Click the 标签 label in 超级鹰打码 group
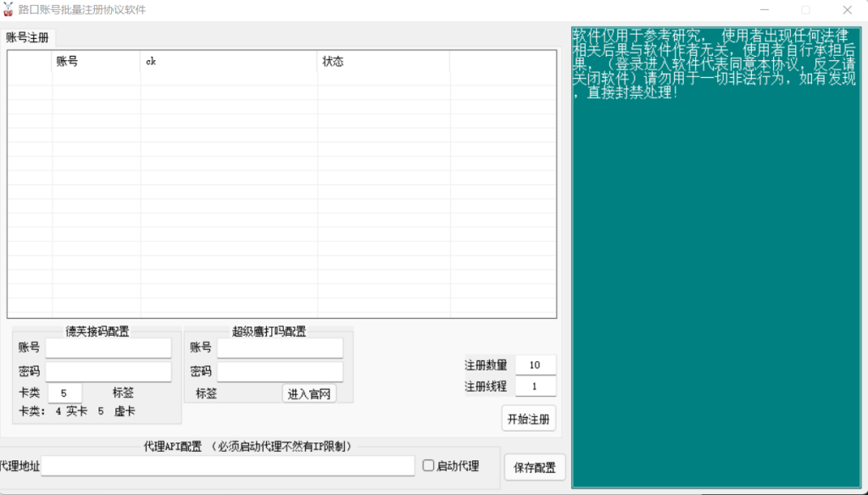This screenshot has width=868, height=495. coord(206,393)
